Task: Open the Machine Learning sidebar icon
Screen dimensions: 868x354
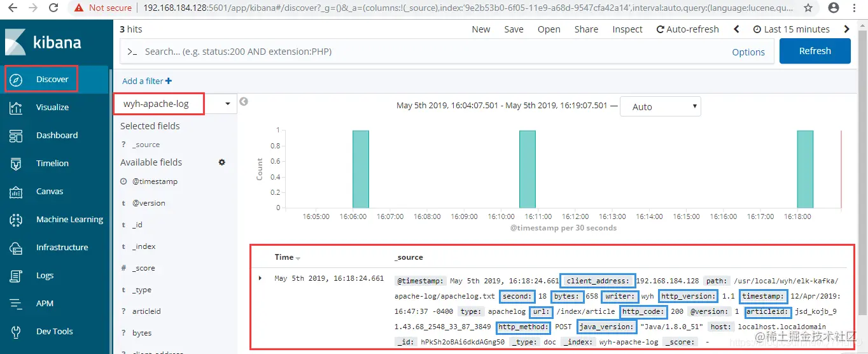Action: click(17, 220)
